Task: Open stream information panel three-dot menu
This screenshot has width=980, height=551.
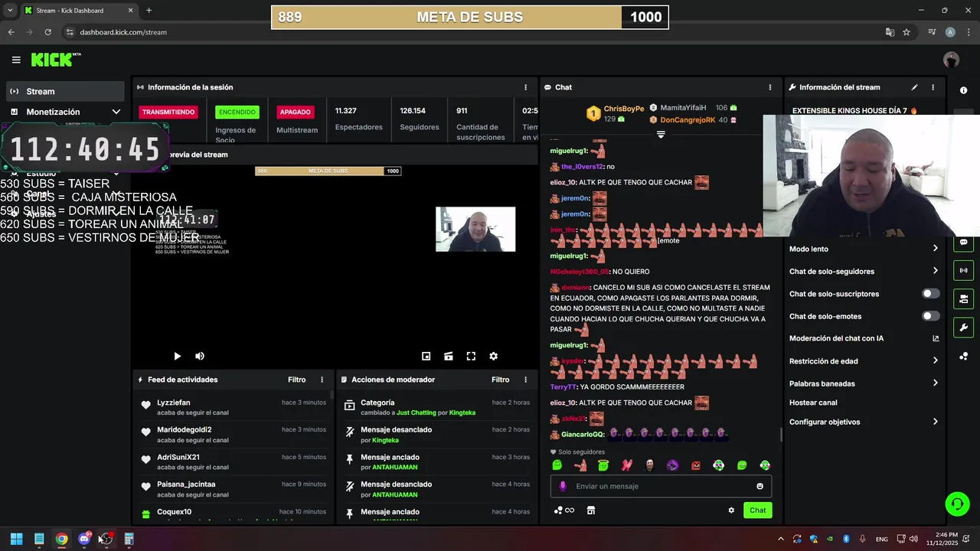Action: click(933, 87)
